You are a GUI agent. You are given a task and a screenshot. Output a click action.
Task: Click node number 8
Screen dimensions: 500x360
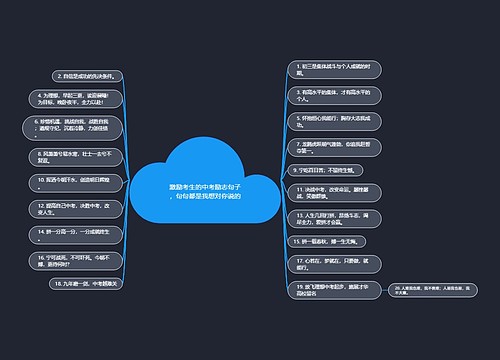[x=76, y=157]
